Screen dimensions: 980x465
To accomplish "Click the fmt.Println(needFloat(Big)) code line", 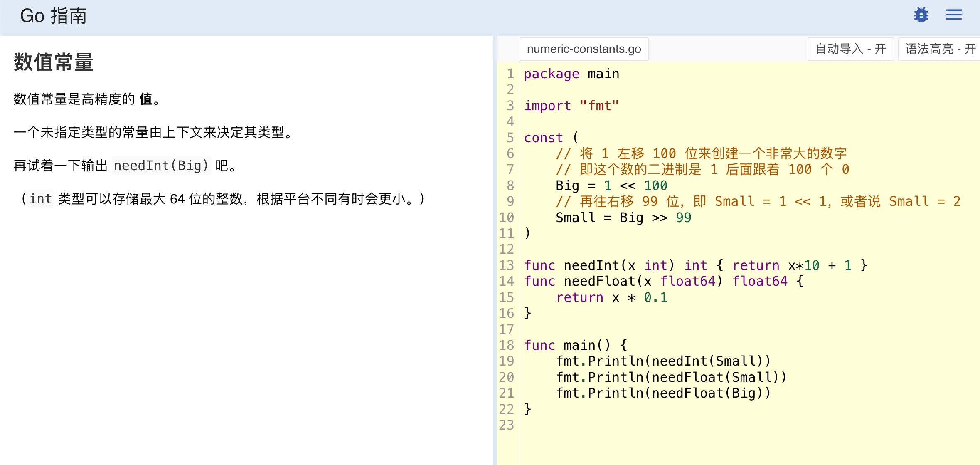I will coord(663,393).
